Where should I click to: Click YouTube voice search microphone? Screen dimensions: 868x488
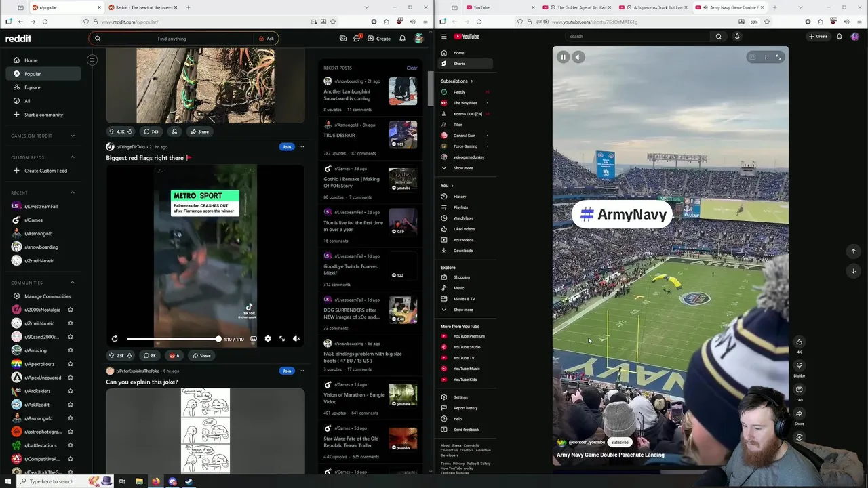click(x=737, y=37)
